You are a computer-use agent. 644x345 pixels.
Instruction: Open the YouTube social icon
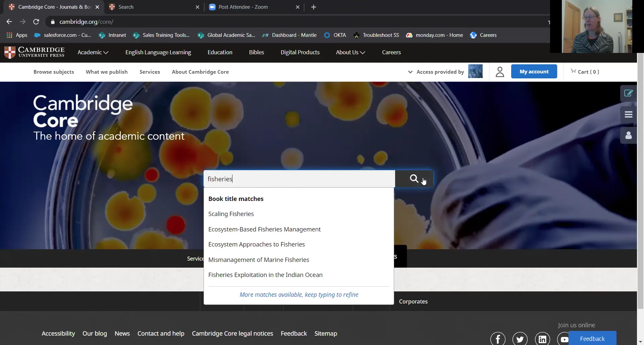point(563,339)
